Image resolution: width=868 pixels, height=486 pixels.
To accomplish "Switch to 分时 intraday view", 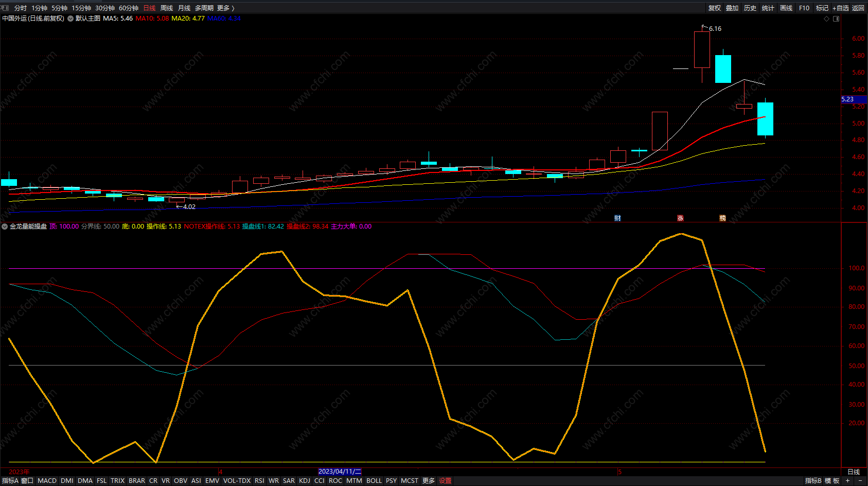I will point(21,8).
